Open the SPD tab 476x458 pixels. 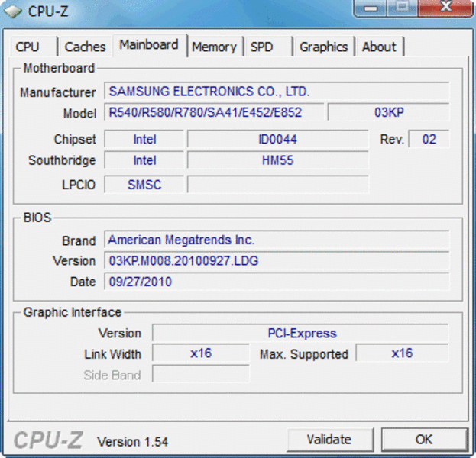[x=268, y=47]
